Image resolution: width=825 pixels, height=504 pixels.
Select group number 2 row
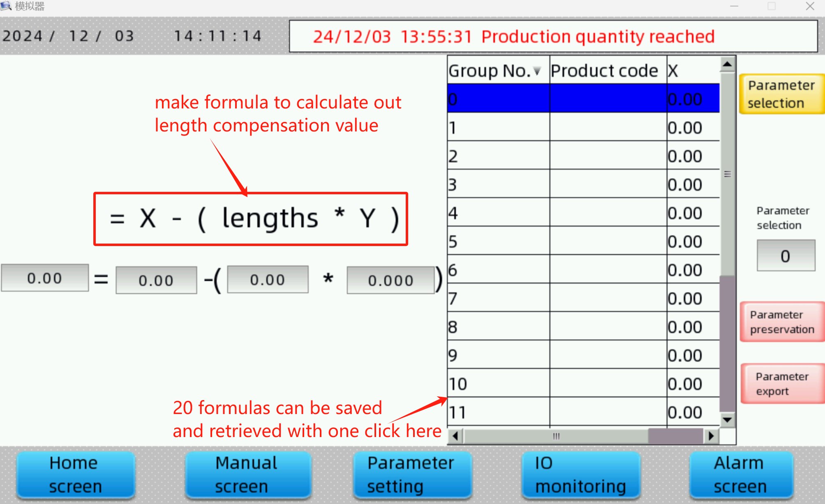[584, 156]
